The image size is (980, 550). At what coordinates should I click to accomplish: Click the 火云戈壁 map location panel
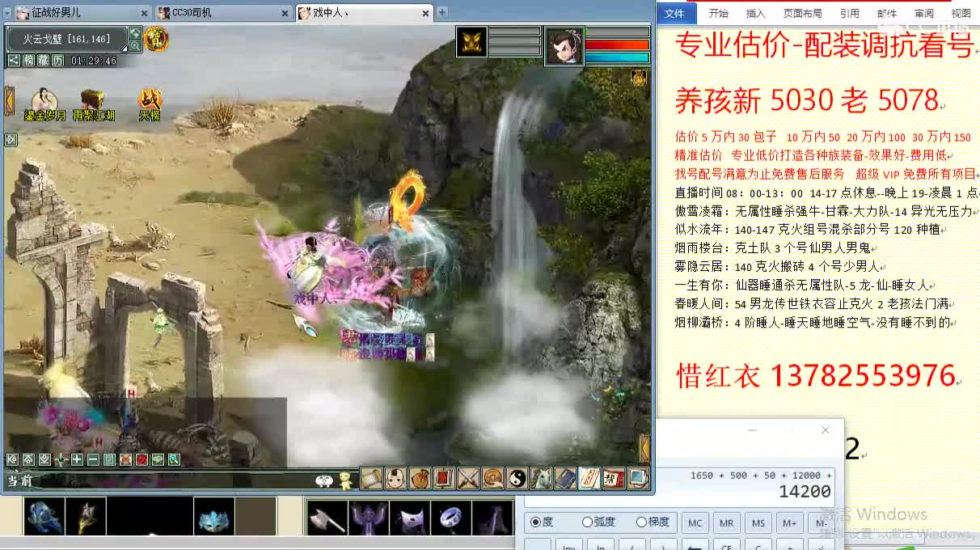pyautogui.click(x=67, y=39)
